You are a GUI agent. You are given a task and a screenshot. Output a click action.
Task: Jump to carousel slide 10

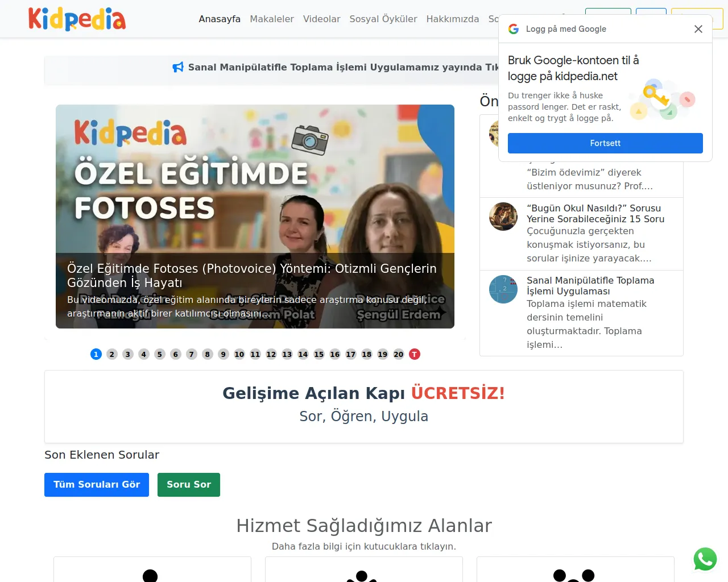[239, 354]
